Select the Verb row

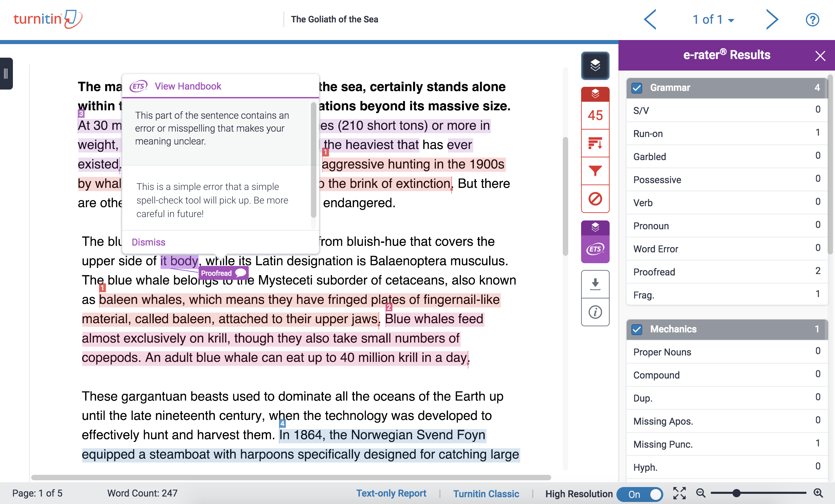(727, 202)
